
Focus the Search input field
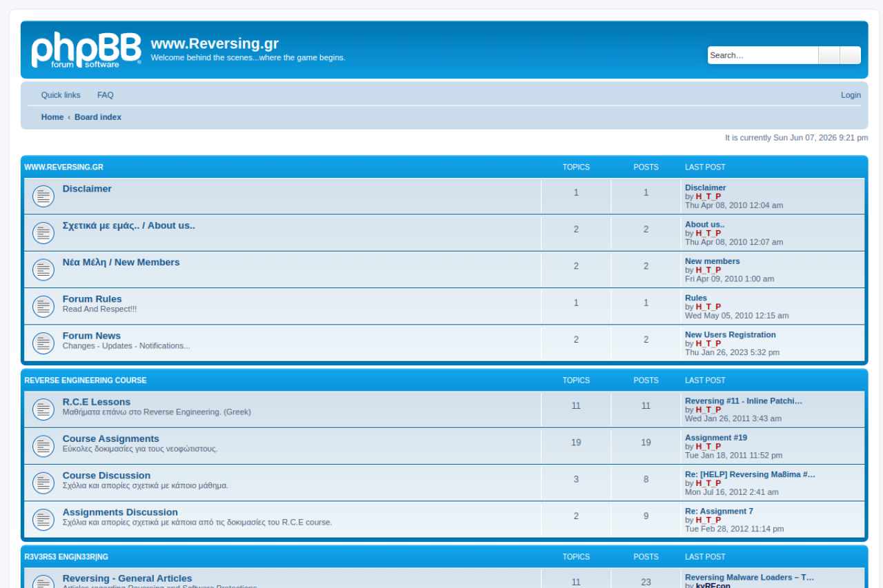point(763,55)
